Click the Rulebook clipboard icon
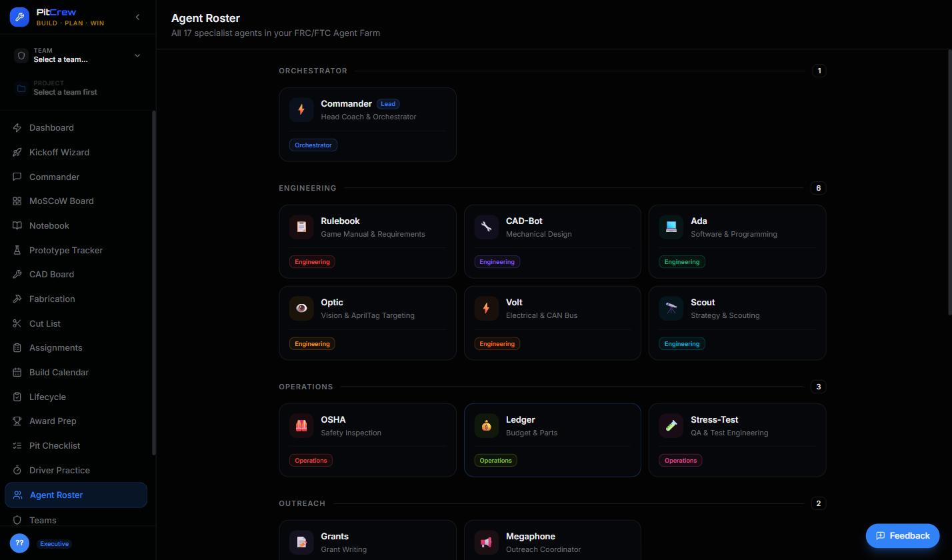 (301, 227)
